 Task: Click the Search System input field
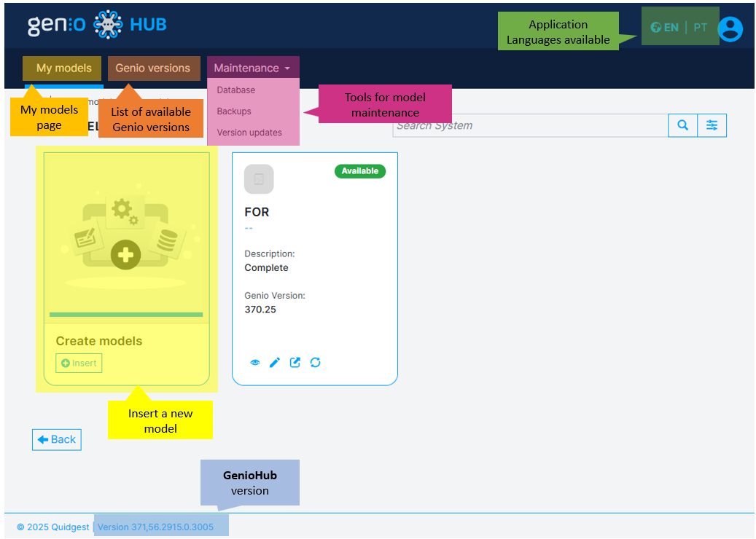coord(530,125)
